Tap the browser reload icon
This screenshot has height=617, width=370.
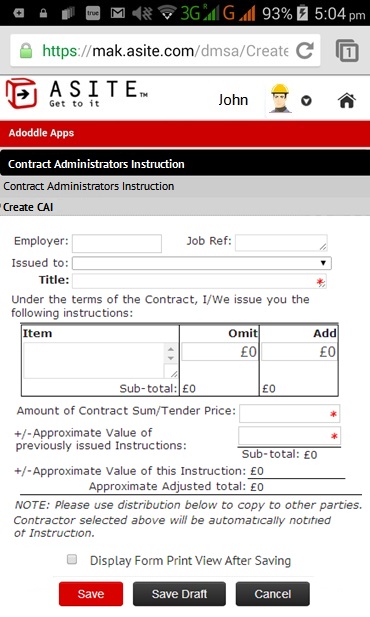click(305, 50)
